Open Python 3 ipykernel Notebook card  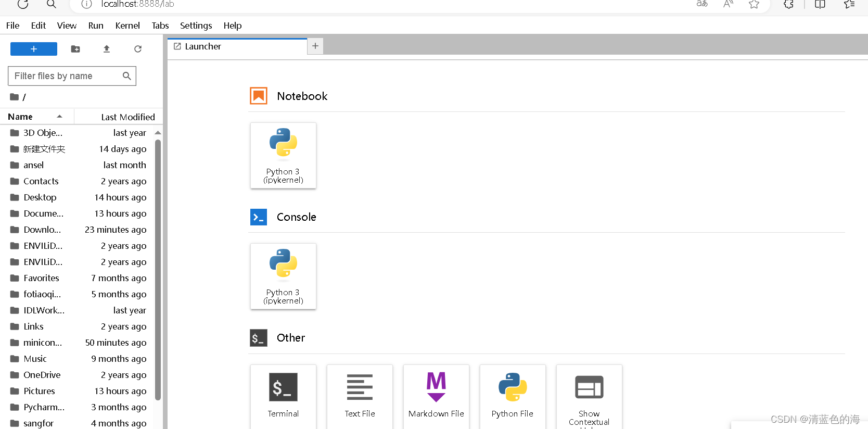pos(283,156)
